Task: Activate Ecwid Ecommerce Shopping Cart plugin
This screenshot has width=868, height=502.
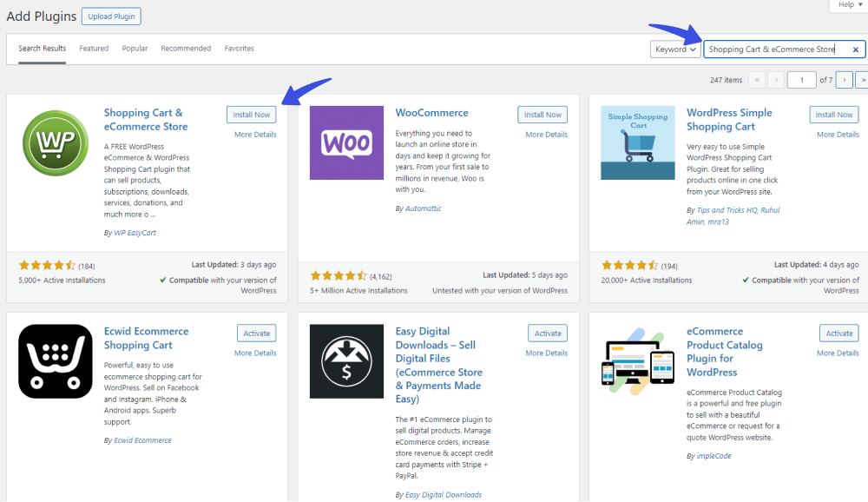Action: (x=257, y=333)
